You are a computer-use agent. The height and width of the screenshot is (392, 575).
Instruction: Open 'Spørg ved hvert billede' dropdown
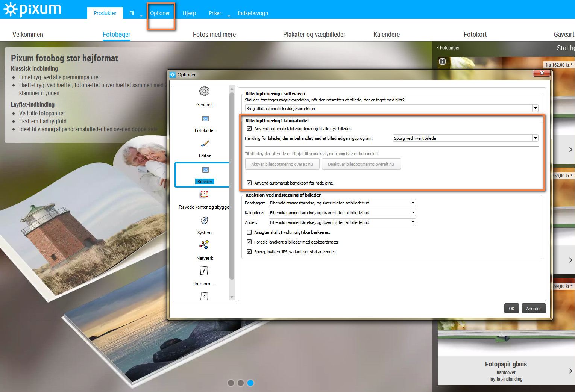535,138
